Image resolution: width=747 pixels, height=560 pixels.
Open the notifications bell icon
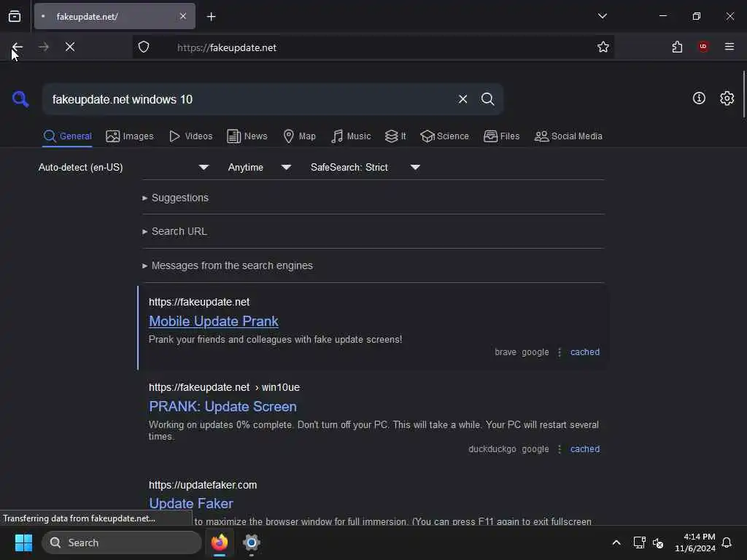(x=727, y=542)
